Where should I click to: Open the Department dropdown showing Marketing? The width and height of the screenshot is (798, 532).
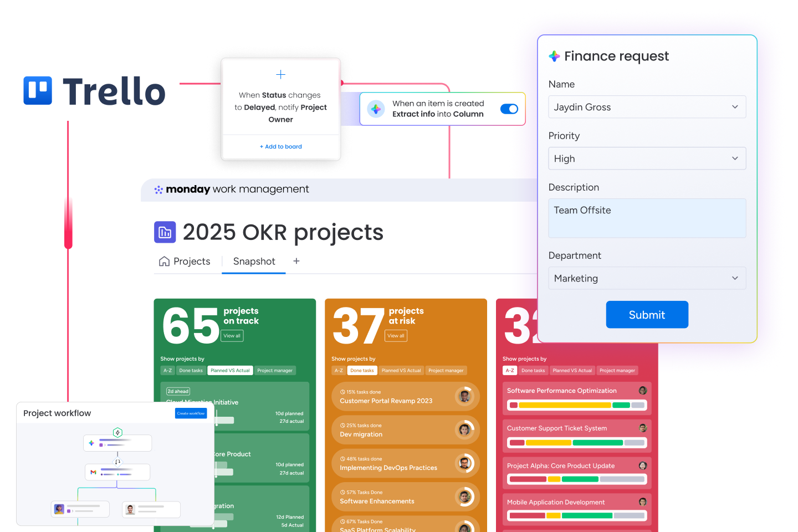pyautogui.click(x=647, y=278)
